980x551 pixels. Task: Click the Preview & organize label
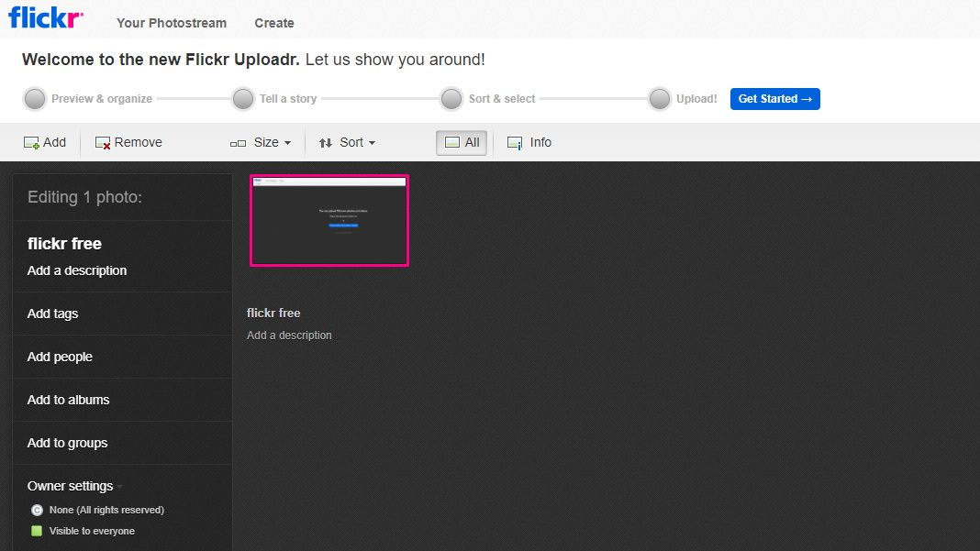[102, 99]
